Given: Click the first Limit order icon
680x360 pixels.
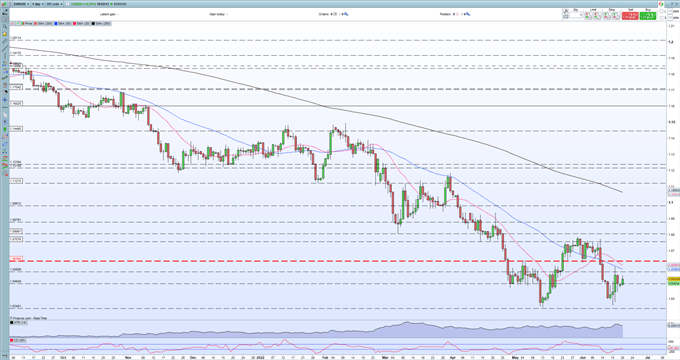Looking at the screenshot, I should 588,16.
